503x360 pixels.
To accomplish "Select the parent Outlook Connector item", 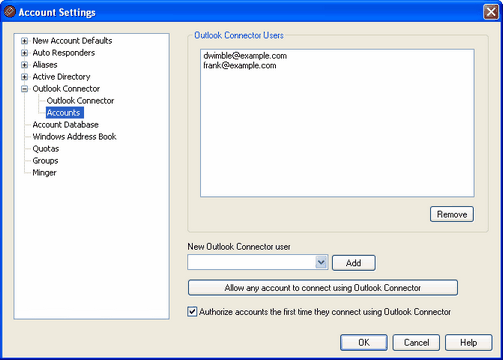I will 66,89.
